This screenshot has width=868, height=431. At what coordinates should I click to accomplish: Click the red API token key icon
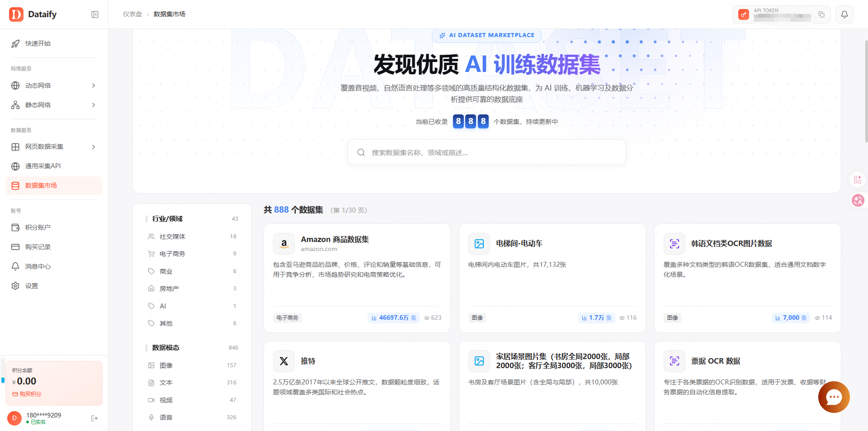pos(744,14)
